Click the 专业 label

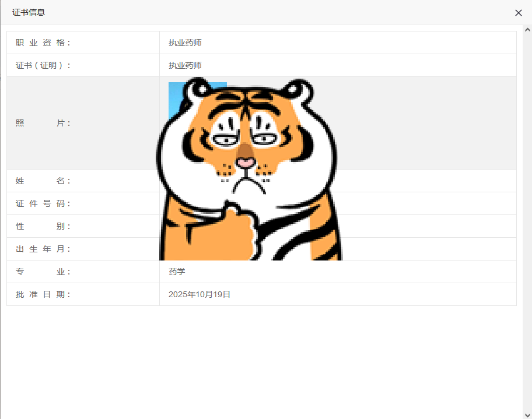43,272
